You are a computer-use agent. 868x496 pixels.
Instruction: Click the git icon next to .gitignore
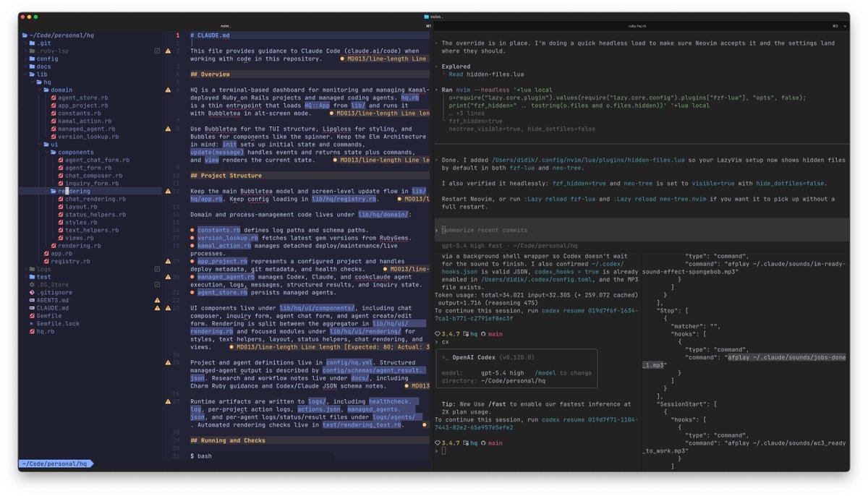(32, 292)
